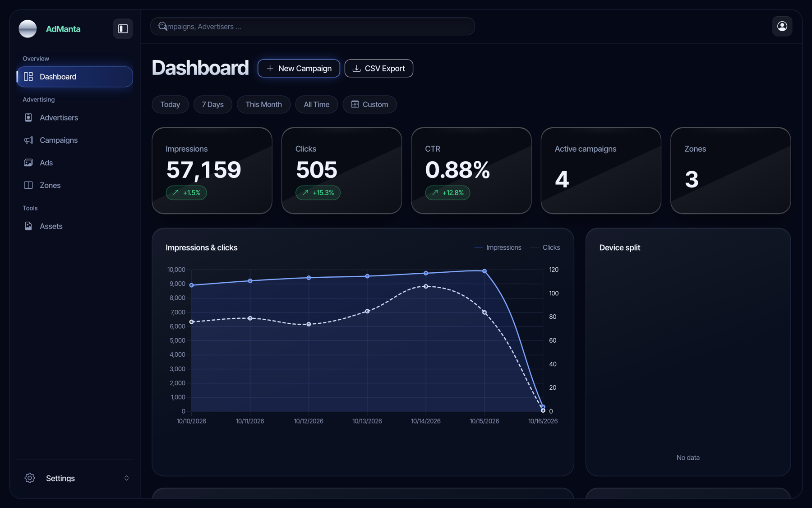
Task: Select the 7 Days date range
Action: point(212,104)
